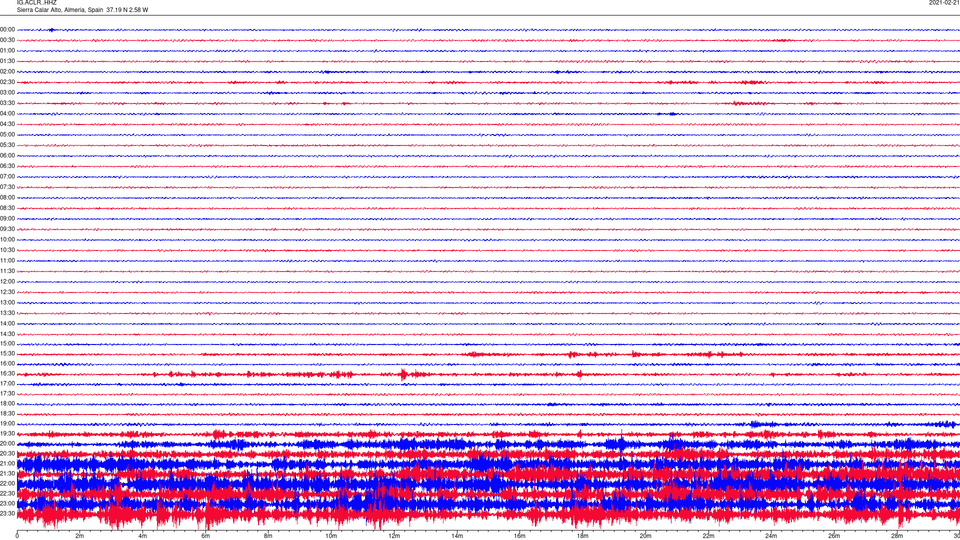Screen dimensions: 960x540
Task: Select the 18:30 trace label
Action: pos(7,414)
